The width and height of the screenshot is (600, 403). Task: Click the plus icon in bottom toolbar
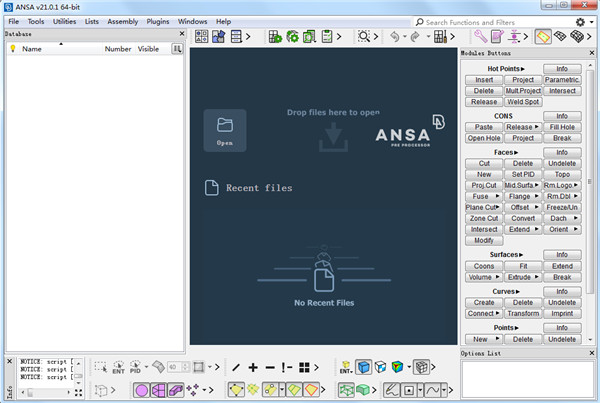pos(253,367)
